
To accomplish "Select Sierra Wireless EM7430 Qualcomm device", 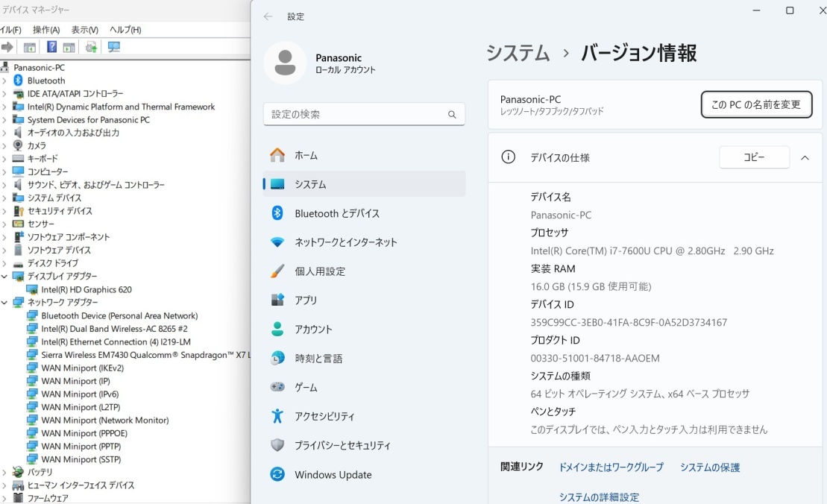I will [145, 355].
